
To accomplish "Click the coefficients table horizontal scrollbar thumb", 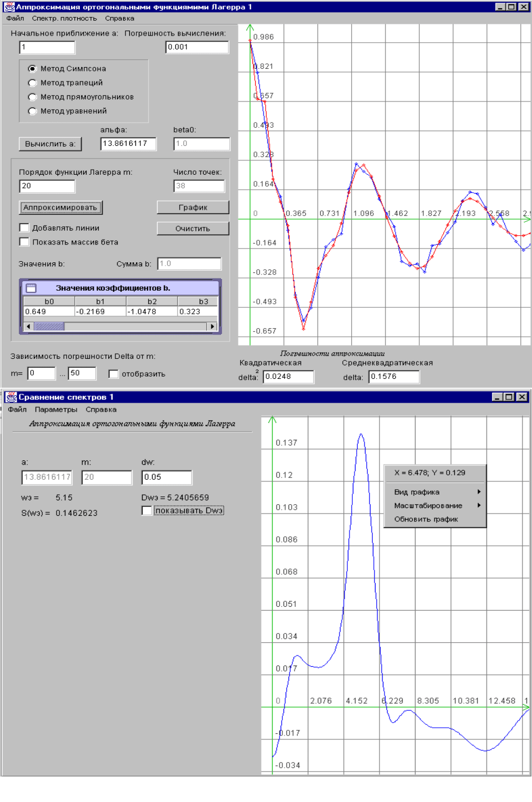I will (x=49, y=327).
